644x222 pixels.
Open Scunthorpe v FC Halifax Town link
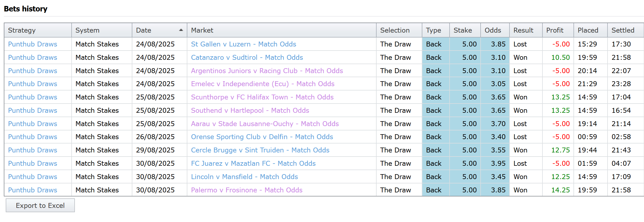pos(262,97)
